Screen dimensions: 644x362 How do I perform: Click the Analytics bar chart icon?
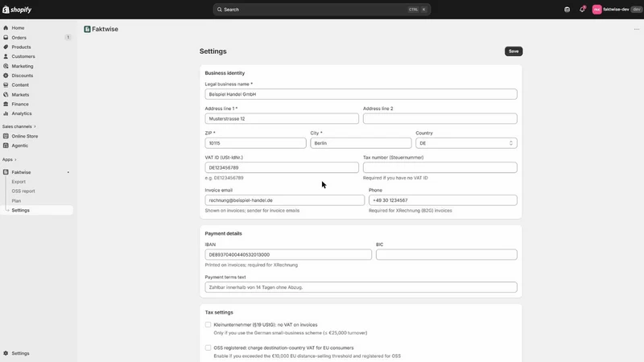coord(6,113)
